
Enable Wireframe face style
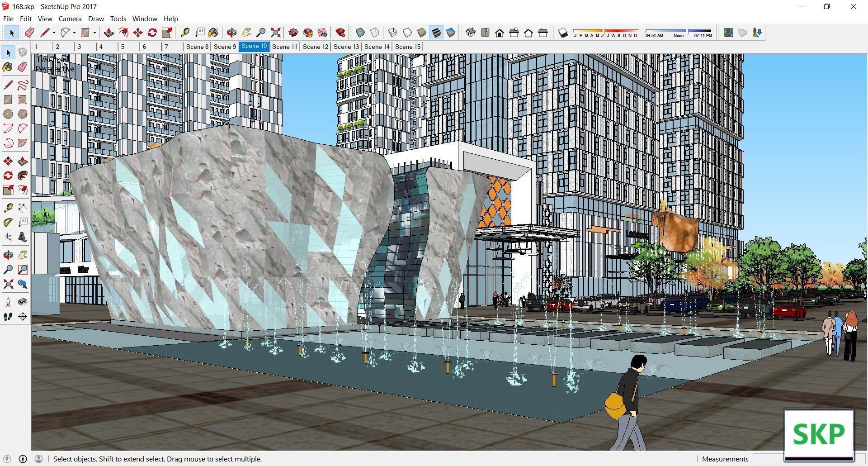393,33
